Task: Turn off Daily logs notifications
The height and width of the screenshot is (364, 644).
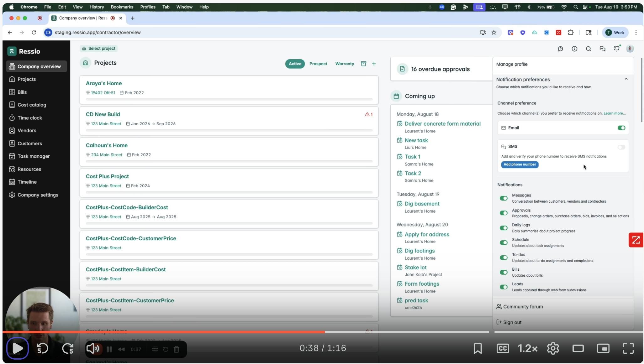Action: [x=504, y=228]
